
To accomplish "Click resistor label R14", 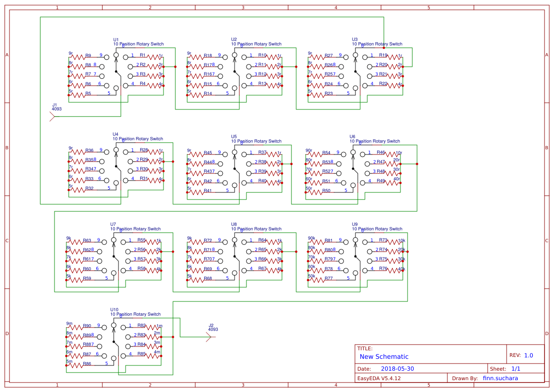I will (x=208, y=94).
